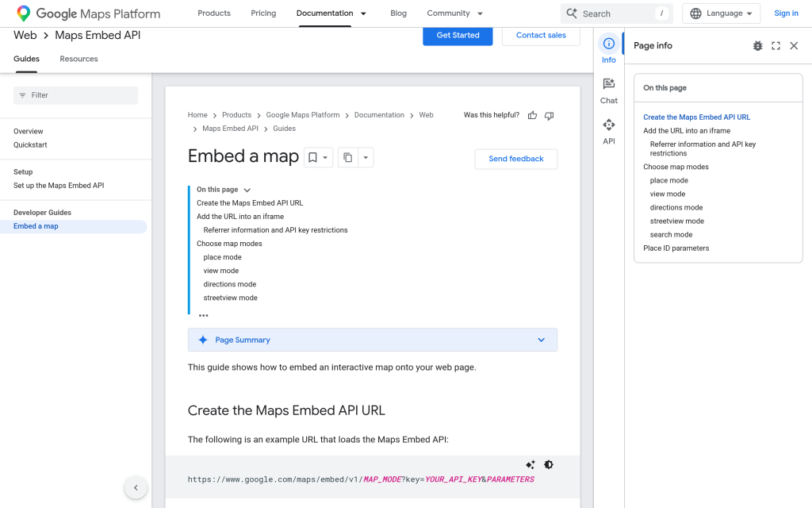Open Quickstart in the left sidebar
Image resolution: width=812 pixels, height=508 pixels.
[x=30, y=145]
